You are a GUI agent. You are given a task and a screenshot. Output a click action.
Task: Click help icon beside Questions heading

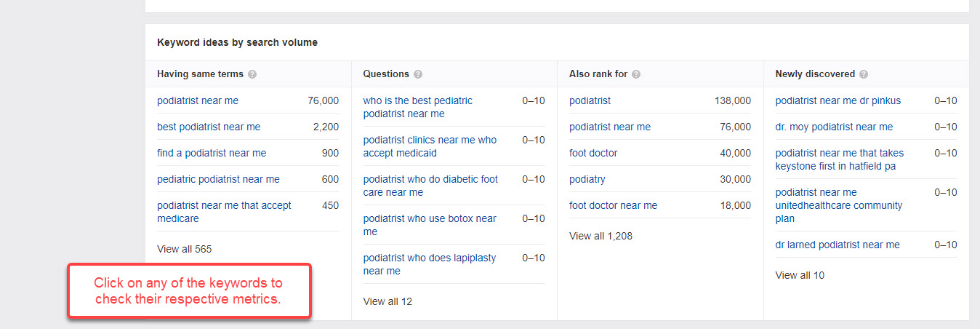[418, 74]
